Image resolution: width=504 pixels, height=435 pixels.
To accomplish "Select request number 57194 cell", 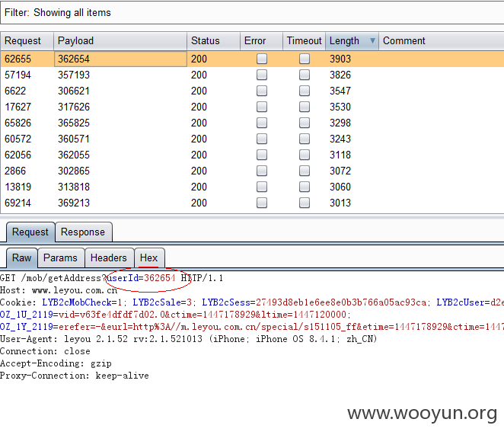I will click(x=27, y=75).
